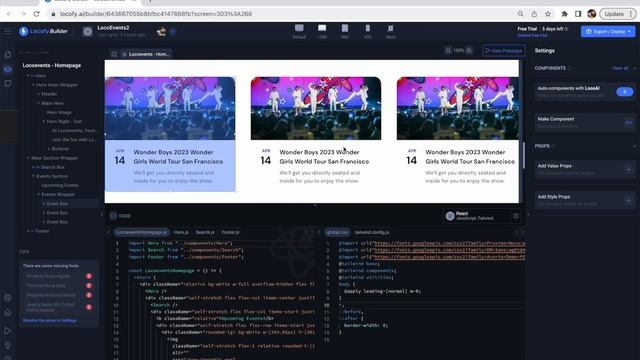640x360 pixels.
Task: Collapse the Events Section tree node
Action: 33,176
